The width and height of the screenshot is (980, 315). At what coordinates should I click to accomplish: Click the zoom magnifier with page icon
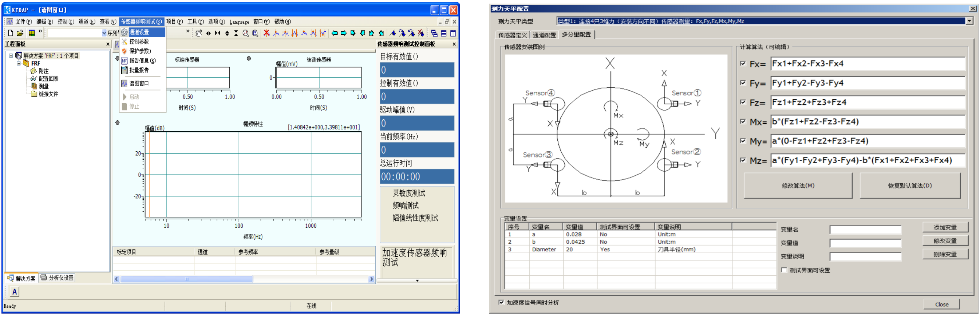255,33
